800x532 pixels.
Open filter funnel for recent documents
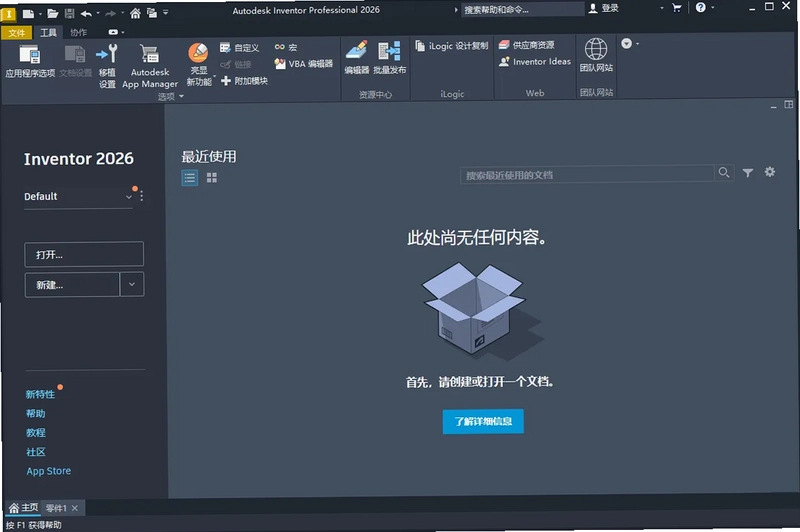(747, 172)
